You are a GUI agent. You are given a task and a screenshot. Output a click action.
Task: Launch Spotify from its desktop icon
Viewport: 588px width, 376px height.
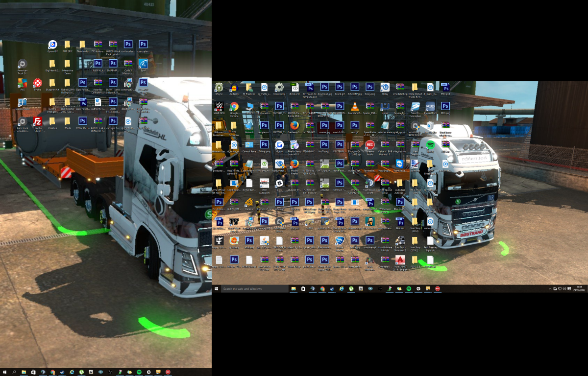429,144
